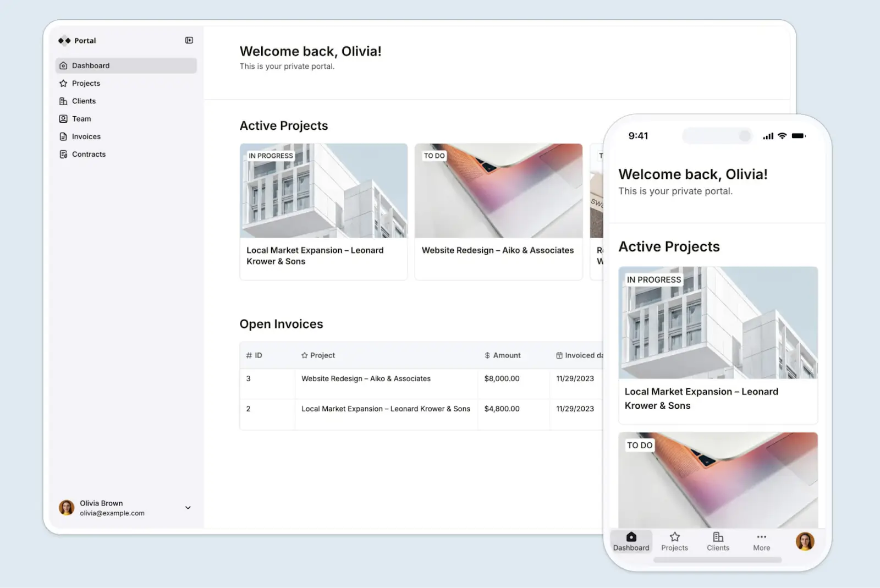880x588 pixels.
Task: Click the chevron next to olivia@example.com
Action: point(188,508)
